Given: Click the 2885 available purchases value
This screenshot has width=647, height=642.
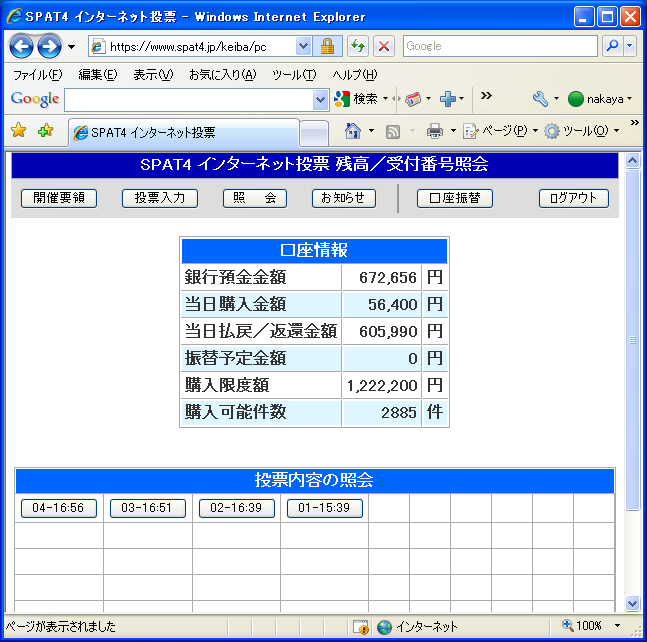Looking at the screenshot, I should click(x=399, y=413).
